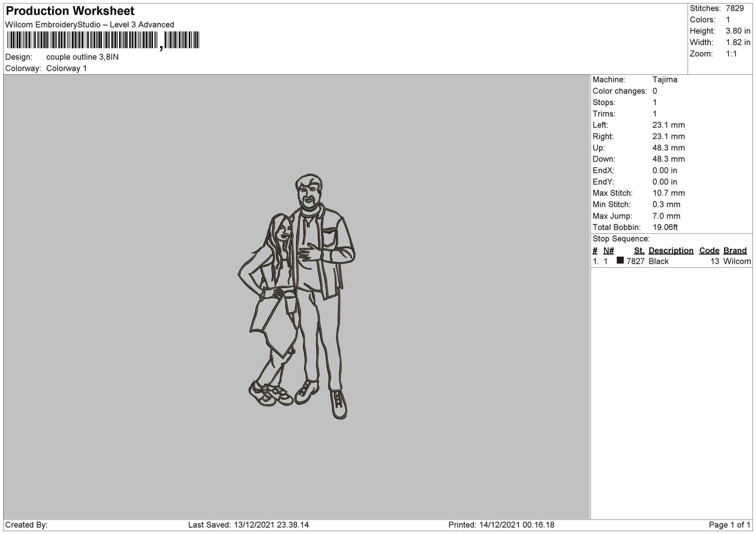756x534 pixels.
Task: Click the barcode at top left
Action: [x=103, y=40]
